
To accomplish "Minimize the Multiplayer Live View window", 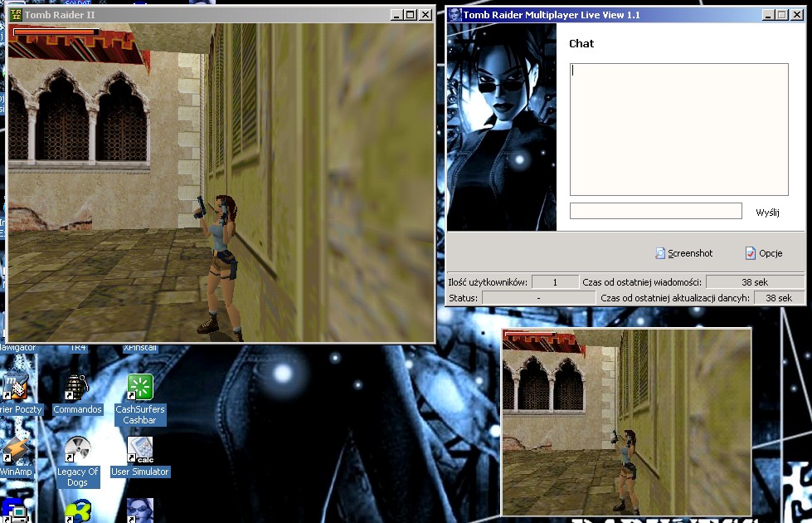I will (769, 14).
